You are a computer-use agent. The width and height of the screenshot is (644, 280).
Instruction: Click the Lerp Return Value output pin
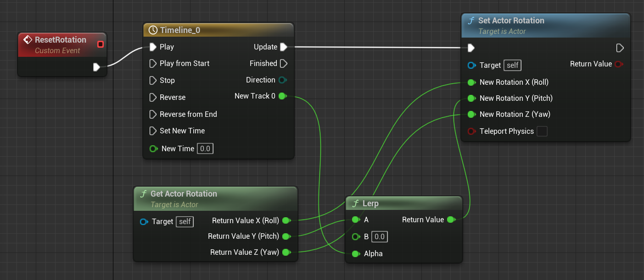coord(451,220)
